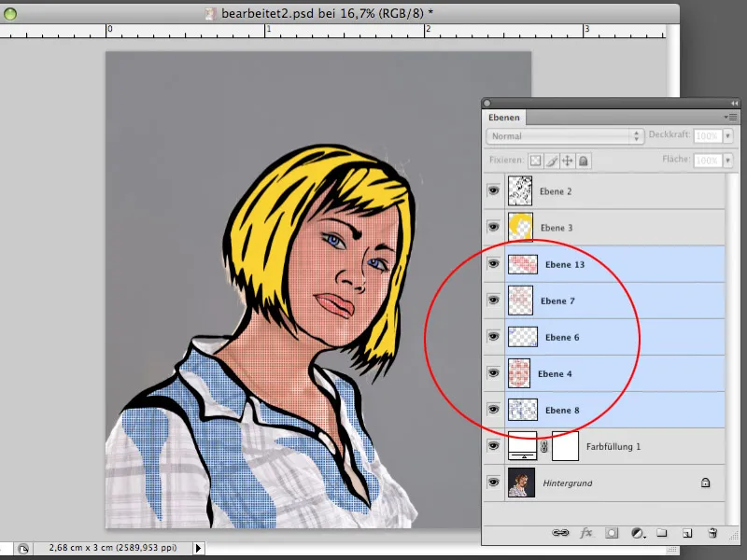This screenshot has width=747, height=560.
Task: Hide Ebene 6 layer
Action: [494, 337]
